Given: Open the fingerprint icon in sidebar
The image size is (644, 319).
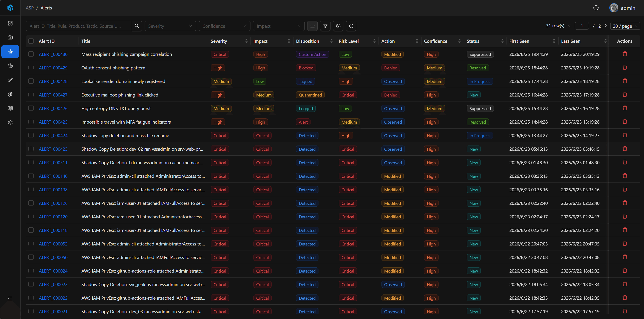Looking at the screenshot, I should (10, 66).
